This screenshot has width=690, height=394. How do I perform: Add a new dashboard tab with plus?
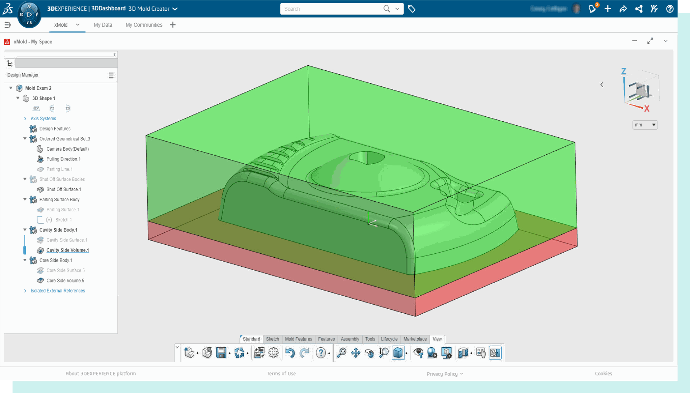pos(172,25)
